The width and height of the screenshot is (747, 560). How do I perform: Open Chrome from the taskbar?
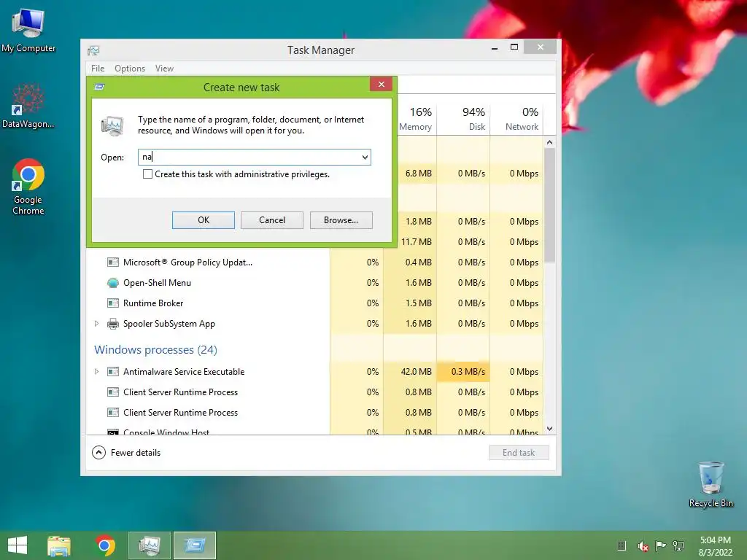105,545
